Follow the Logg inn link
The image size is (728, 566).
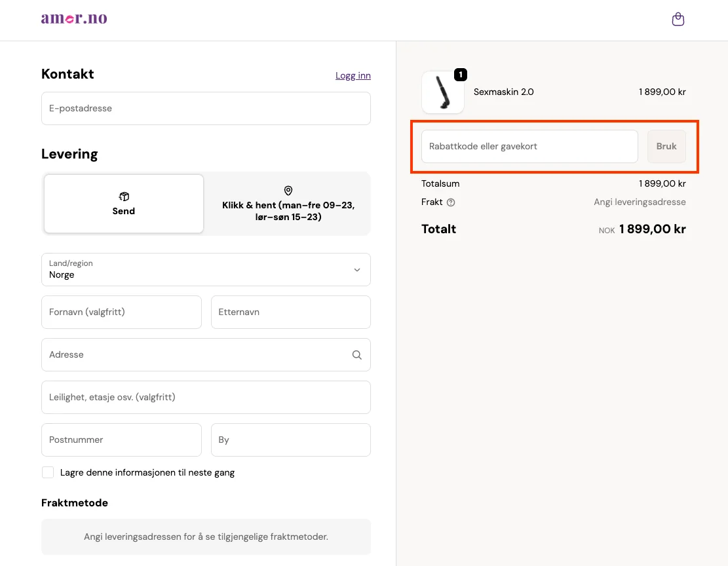353,75
